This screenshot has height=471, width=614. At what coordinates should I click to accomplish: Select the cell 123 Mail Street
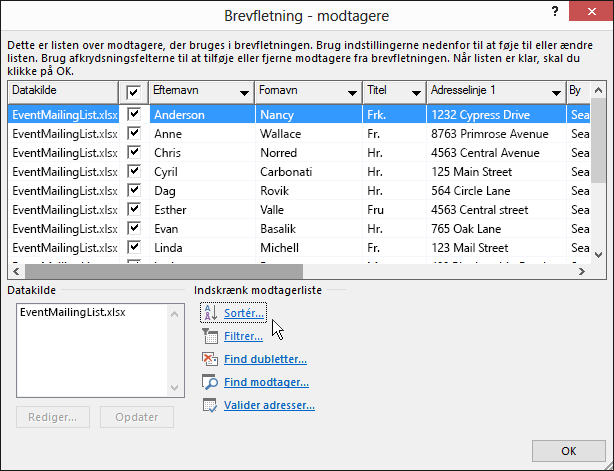point(496,248)
